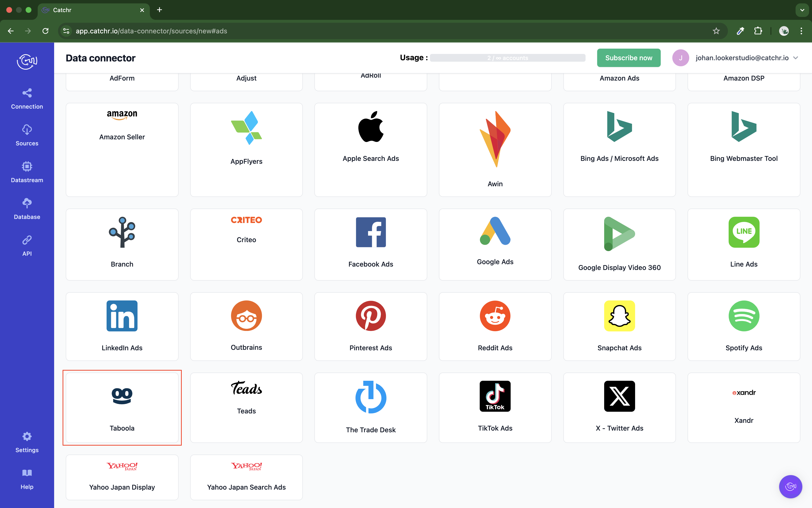This screenshot has width=812, height=508.
Task: Open the API sidebar section
Action: coord(27,246)
